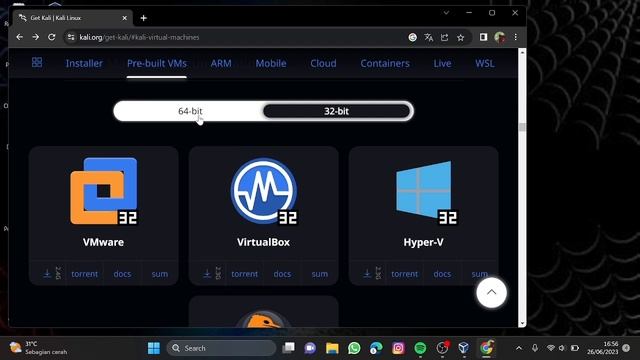The width and height of the screenshot is (640, 360).
Task: Open Microsoft Edge from the taskbar
Action: pos(376,348)
